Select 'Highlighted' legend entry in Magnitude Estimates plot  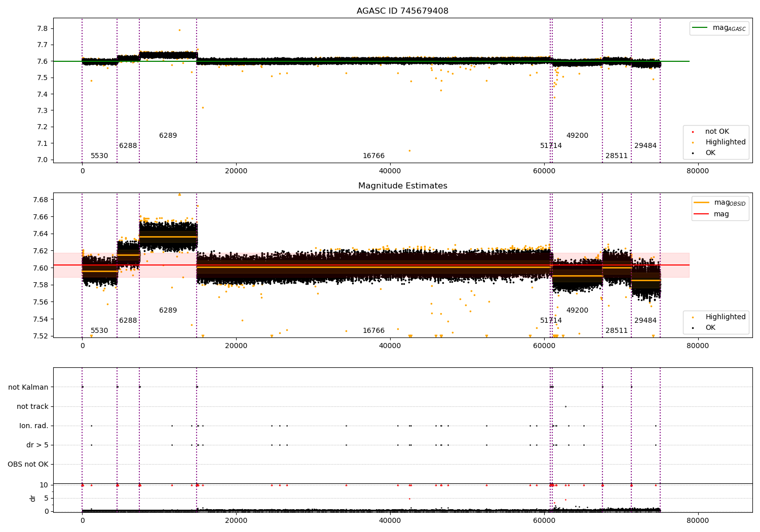(726, 317)
